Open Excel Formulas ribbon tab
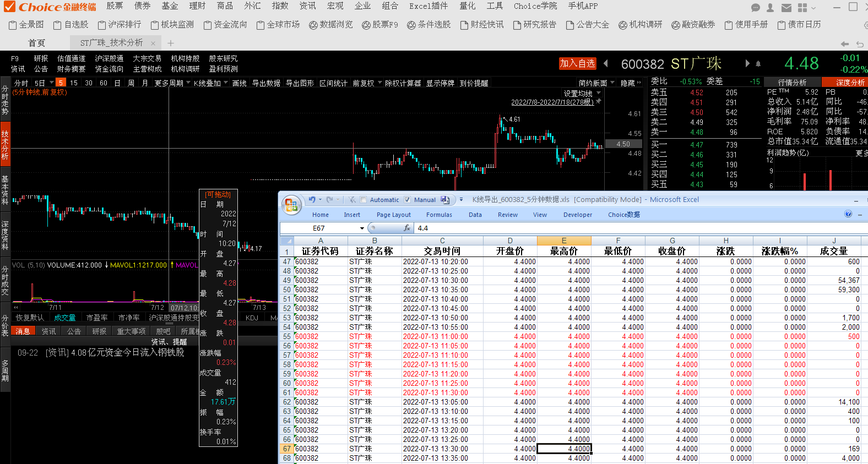Viewport: 868px width, 464px height. point(439,215)
